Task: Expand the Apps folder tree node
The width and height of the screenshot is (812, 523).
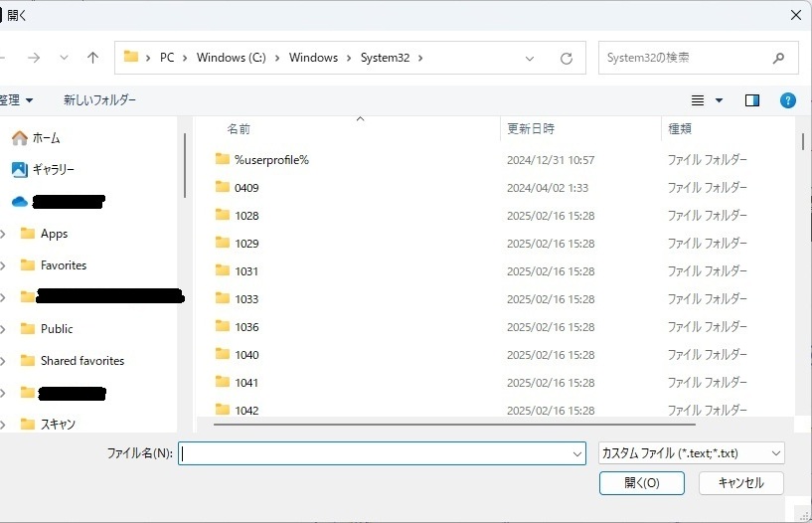Action: tap(4, 234)
